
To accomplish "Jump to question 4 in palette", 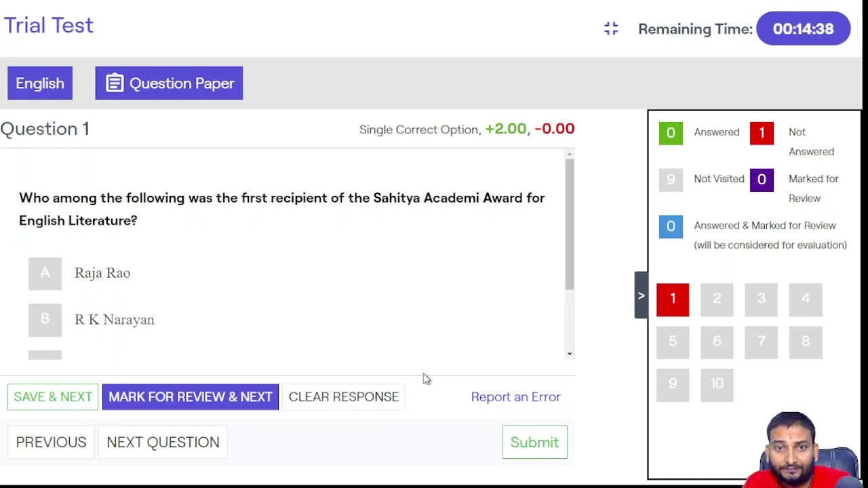I will [x=806, y=300].
